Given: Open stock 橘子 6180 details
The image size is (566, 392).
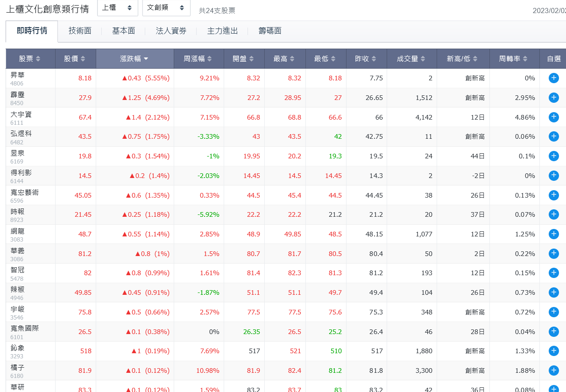Looking at the screenshot, I should [17, 371].
